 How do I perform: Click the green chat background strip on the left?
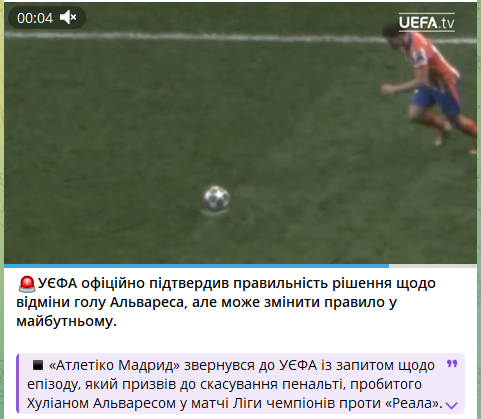(2, 209)
